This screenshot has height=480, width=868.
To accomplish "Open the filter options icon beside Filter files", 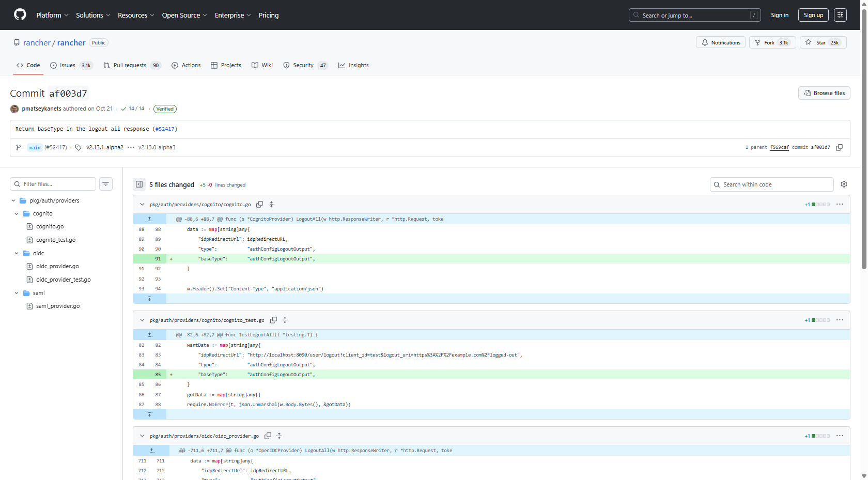I will (x=106, y=184).
